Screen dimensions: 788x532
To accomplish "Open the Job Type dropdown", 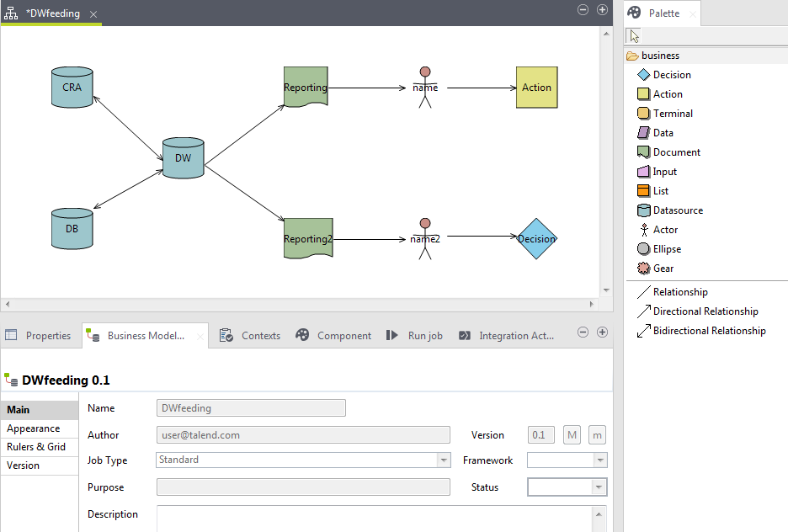I will coord(444,460).
